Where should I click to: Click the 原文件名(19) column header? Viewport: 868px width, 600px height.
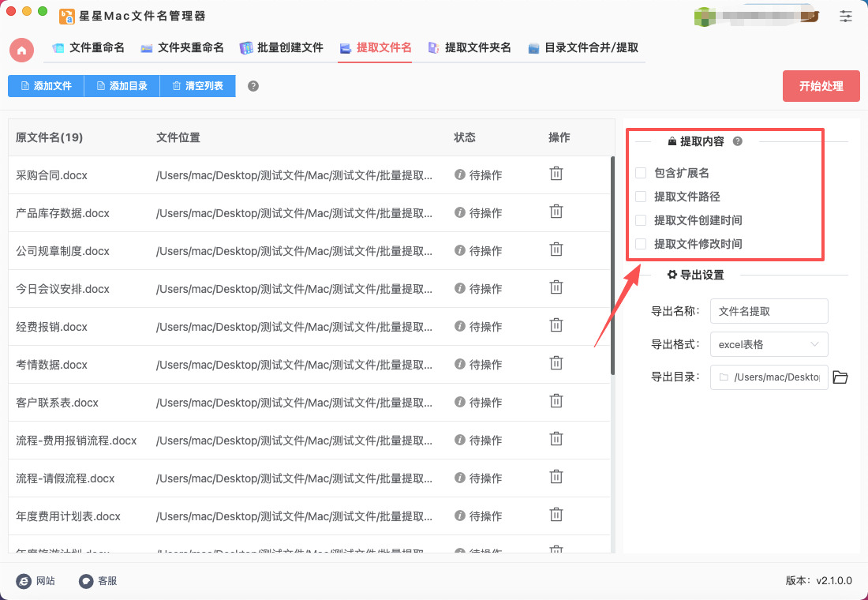(x=49, y=137)
